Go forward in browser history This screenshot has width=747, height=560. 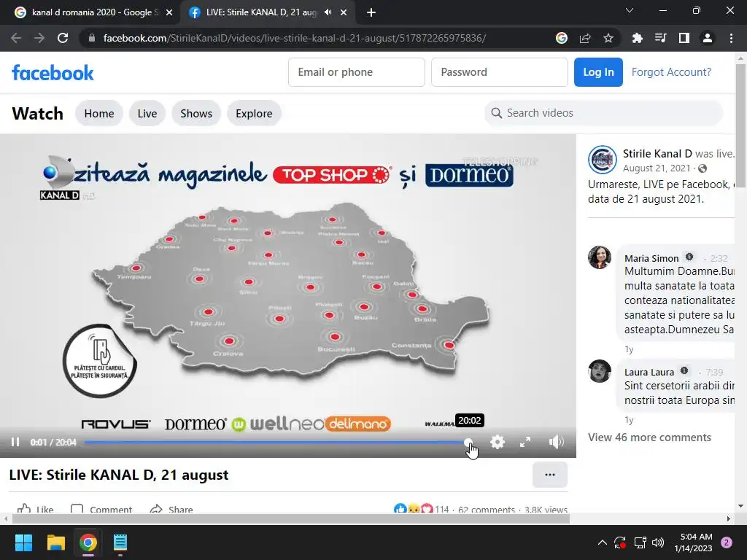point(39,38)
